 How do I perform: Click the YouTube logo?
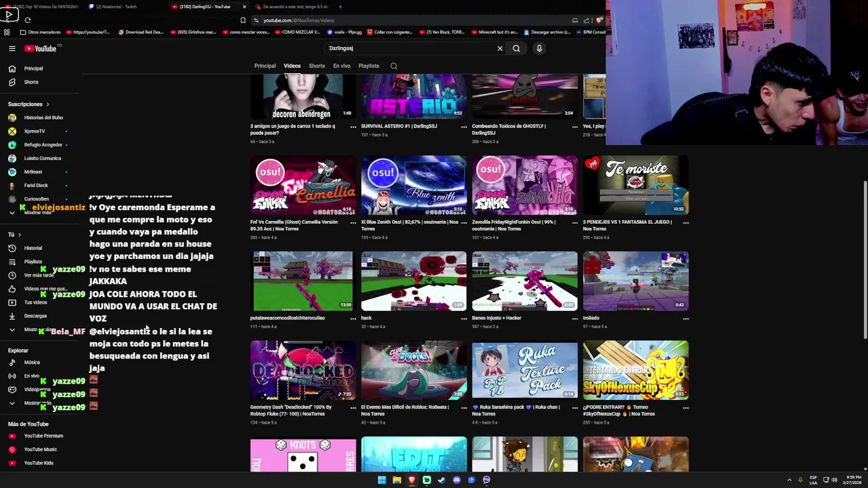coord(41,48)
